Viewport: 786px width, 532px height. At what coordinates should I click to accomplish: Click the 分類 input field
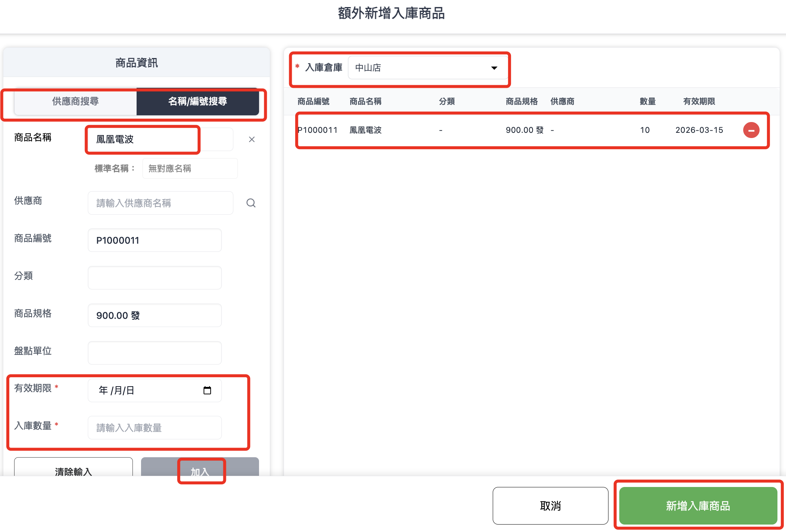click(x=154, y=278)
